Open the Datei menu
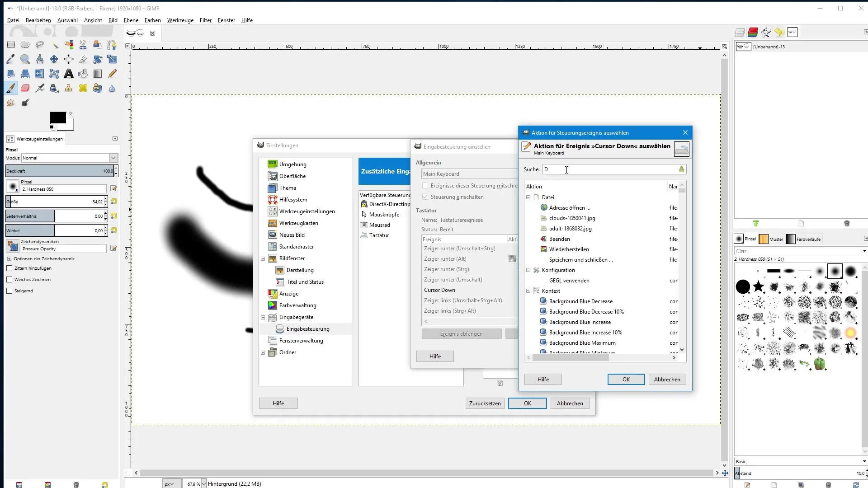 click(13, 20)
